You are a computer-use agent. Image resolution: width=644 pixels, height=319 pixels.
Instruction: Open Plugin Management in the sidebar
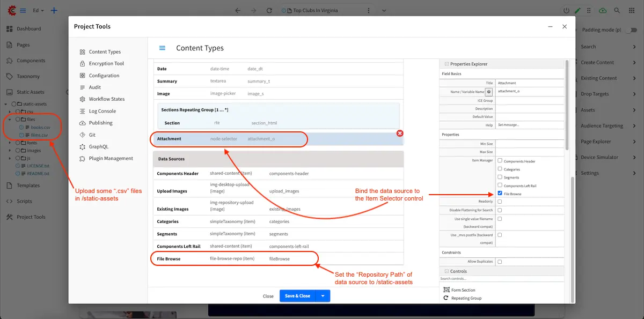coord(111,158)
